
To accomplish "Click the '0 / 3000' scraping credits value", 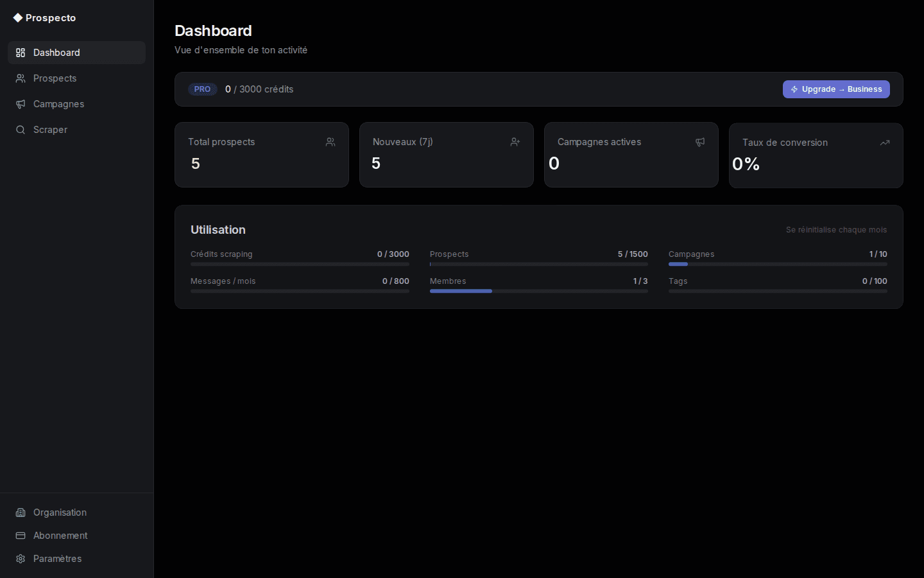I will (x=393, y=254).
